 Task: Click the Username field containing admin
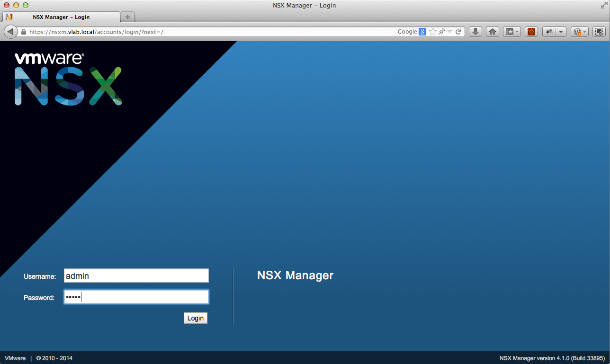tap(136, 276)
